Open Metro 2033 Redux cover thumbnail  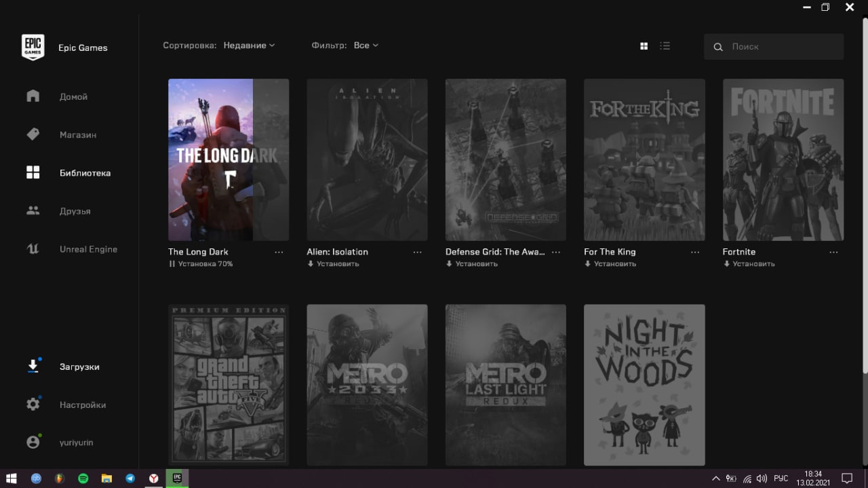coord(367,385)
